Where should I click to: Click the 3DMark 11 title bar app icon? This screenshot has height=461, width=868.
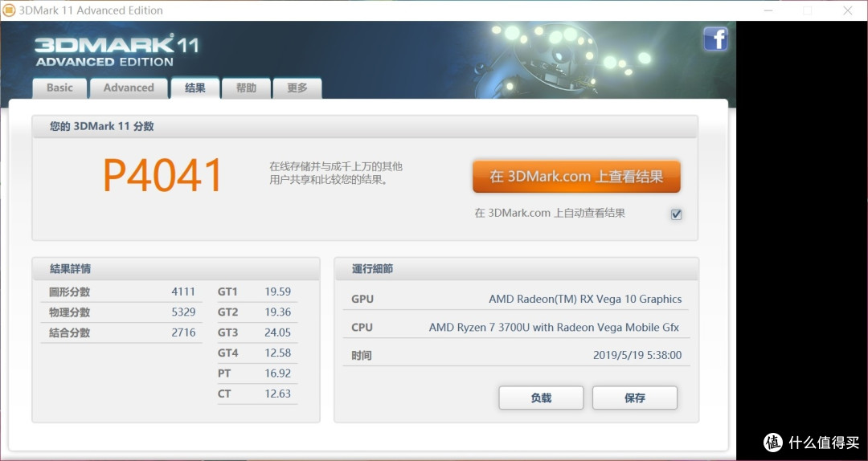click(9, 10)
